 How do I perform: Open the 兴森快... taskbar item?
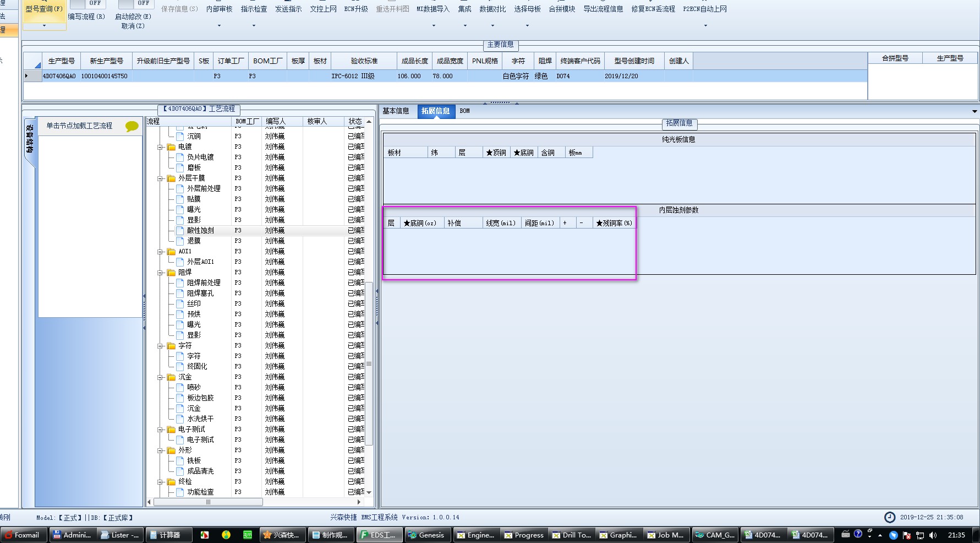[x=282, y=535]
